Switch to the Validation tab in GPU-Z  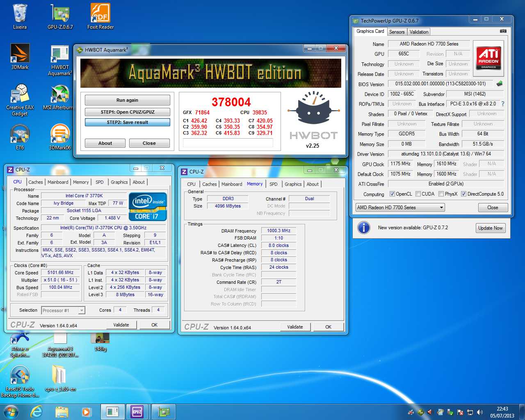pyautogui.click(x=419, y=32)
